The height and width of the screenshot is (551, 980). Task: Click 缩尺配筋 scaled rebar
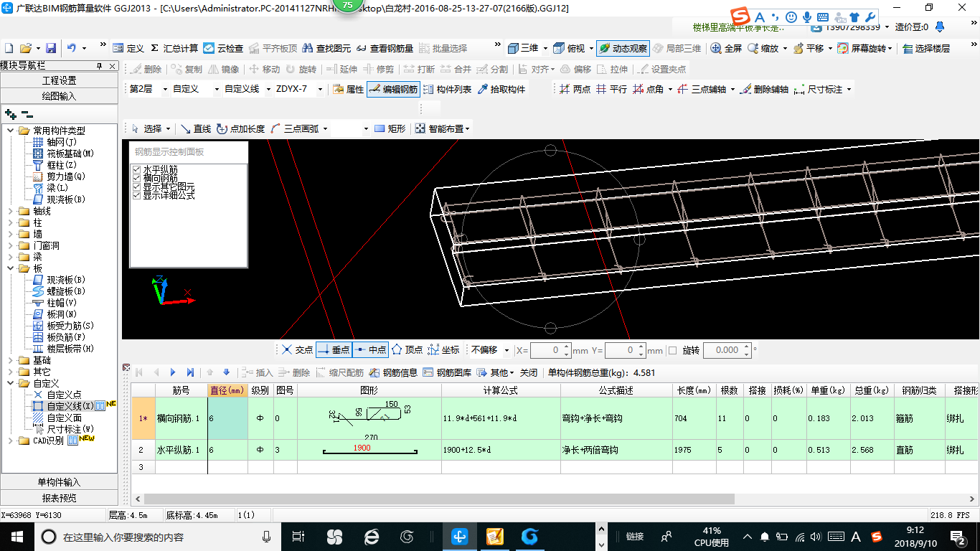(339, 372)
